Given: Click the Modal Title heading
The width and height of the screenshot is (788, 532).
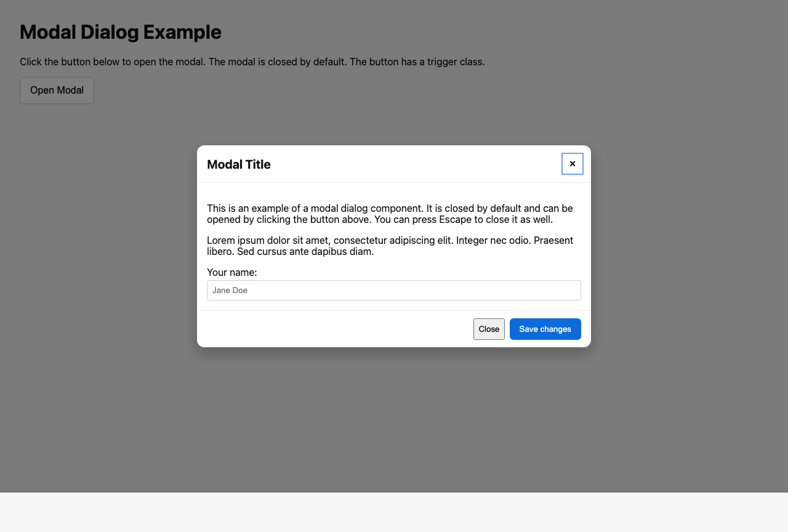Looking at the screenshot, I should 238,164.
